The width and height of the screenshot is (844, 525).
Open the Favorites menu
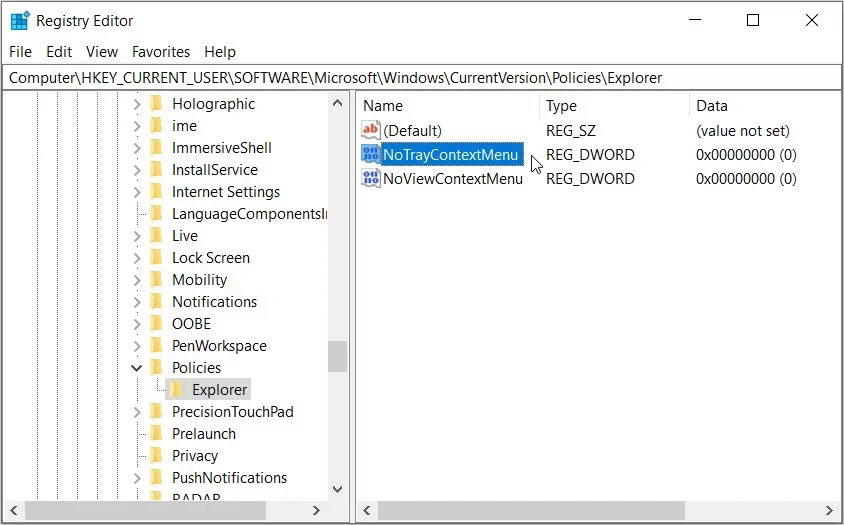pyautogui.click(x=161, y=52)
